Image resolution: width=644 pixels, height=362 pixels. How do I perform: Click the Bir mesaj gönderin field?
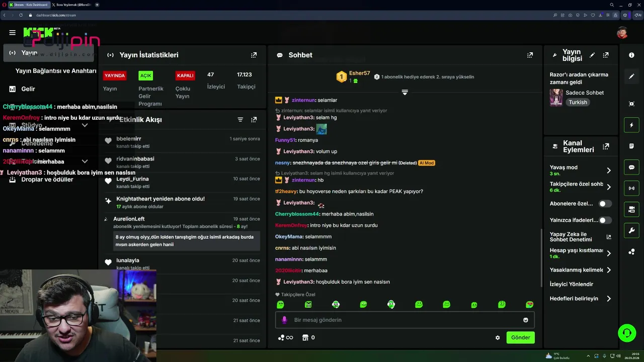[x=405, y=320]
